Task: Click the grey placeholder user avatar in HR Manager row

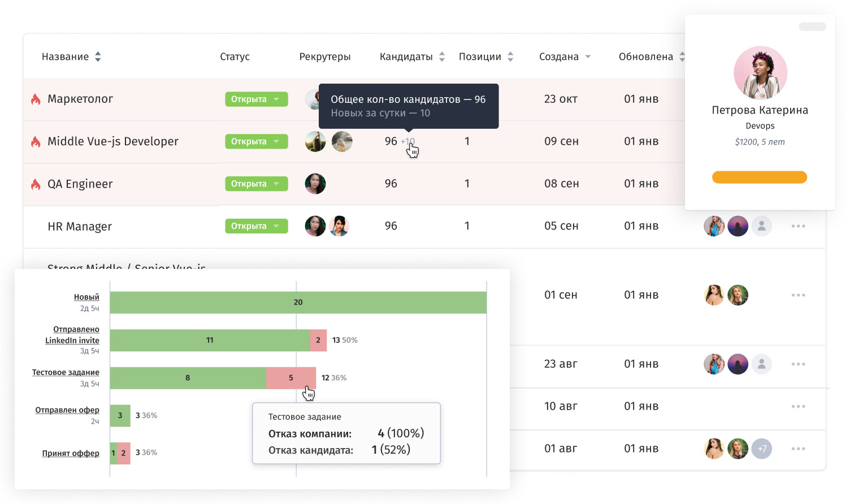Action: [x=761, y=226]
